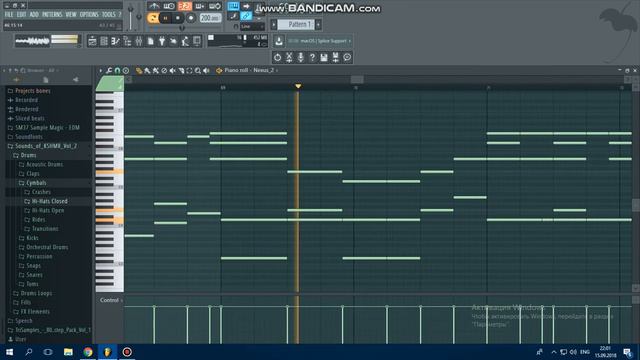The width and height of the screenshot is (640, 360).
Task: Select the Draw pencil tool in piano roll
Action: pyautogui.click(x=139, y=71)
